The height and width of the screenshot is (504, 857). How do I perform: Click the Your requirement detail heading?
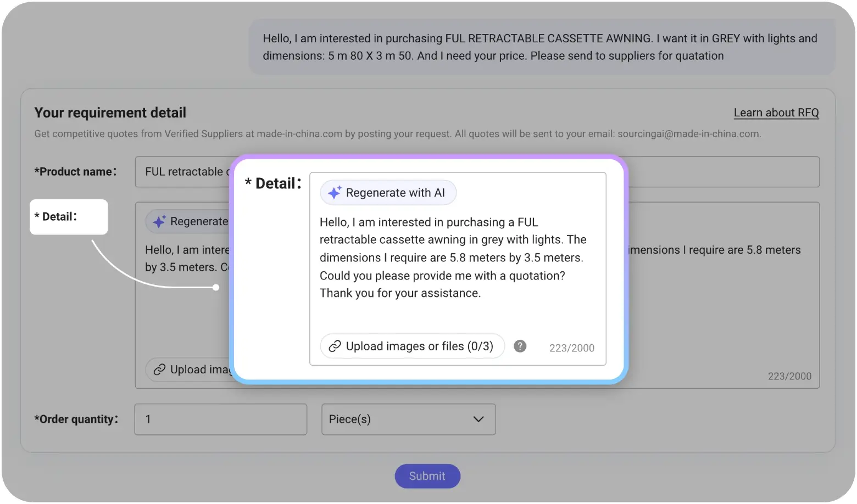(x=110, y=113)
